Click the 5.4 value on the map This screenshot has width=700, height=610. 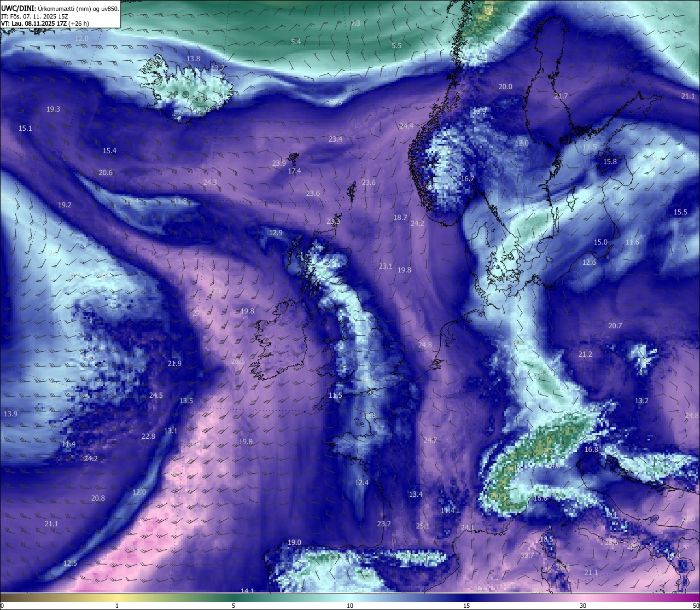[x=296, y=42]
